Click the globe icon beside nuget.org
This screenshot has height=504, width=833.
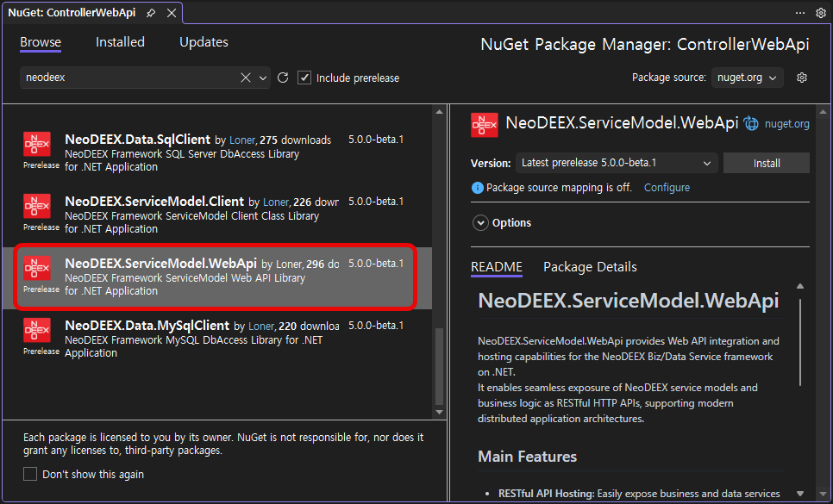pos(751,123)
